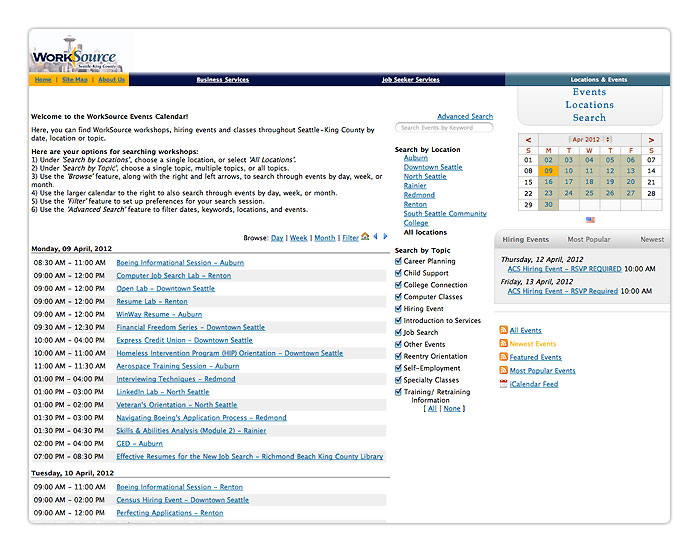This screenshot has height=553, width=700.
Task: Open ACS Hiring Event - RSVP REQUIRED Thursday
Action: tap(564, 269)
